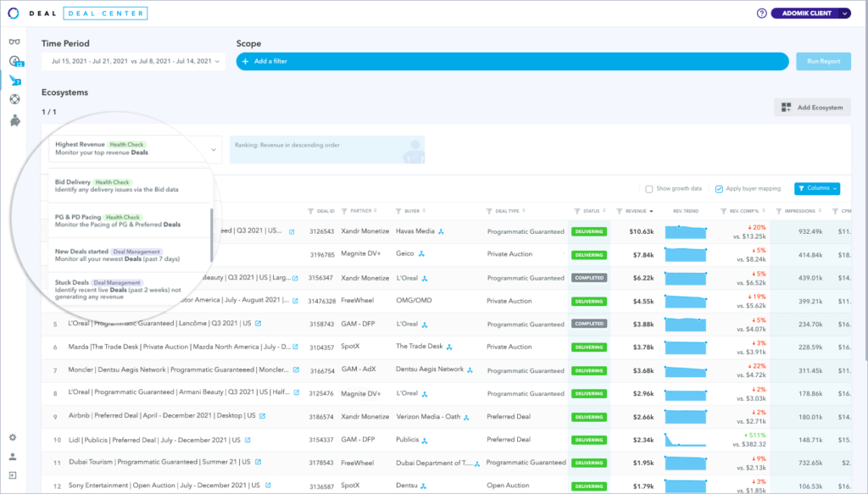Click filter funnel icon on Status column
The width and height of the screenshot is (868, 494).
576,211
